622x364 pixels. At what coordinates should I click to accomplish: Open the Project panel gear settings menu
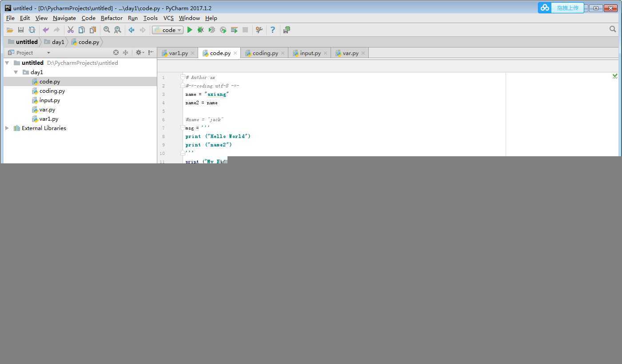(x=140, y=52)
